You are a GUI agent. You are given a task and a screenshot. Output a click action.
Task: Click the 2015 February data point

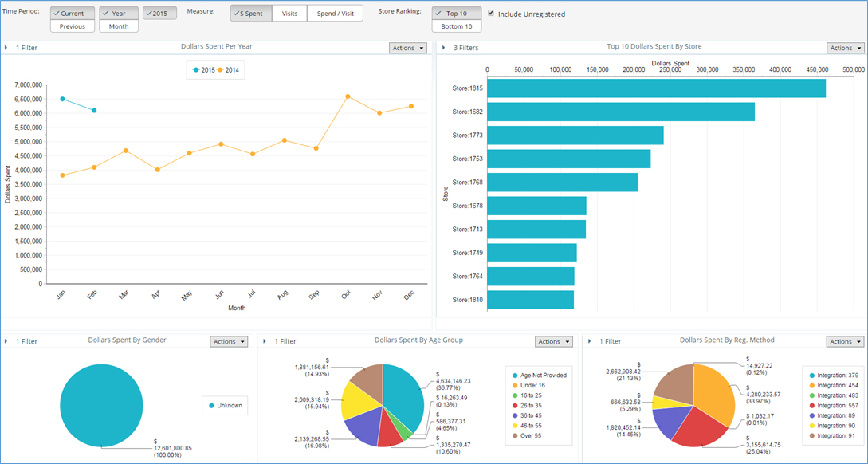coord(94,111)
